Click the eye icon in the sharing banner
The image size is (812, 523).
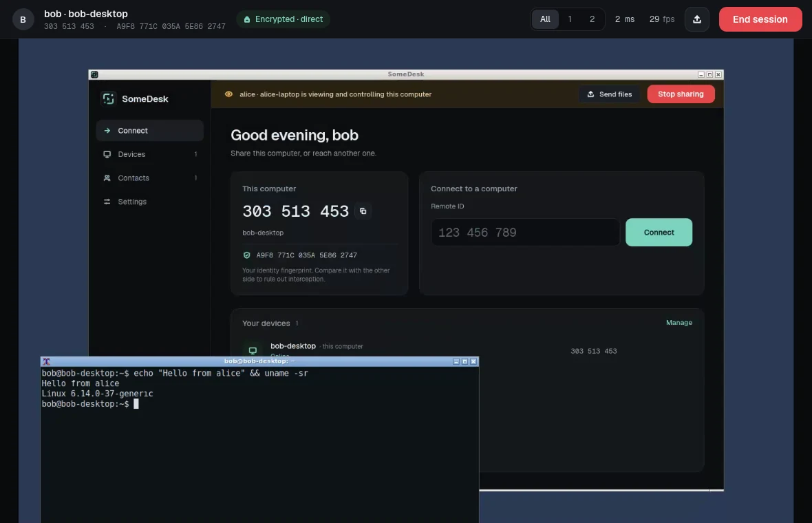pos(228,94)
